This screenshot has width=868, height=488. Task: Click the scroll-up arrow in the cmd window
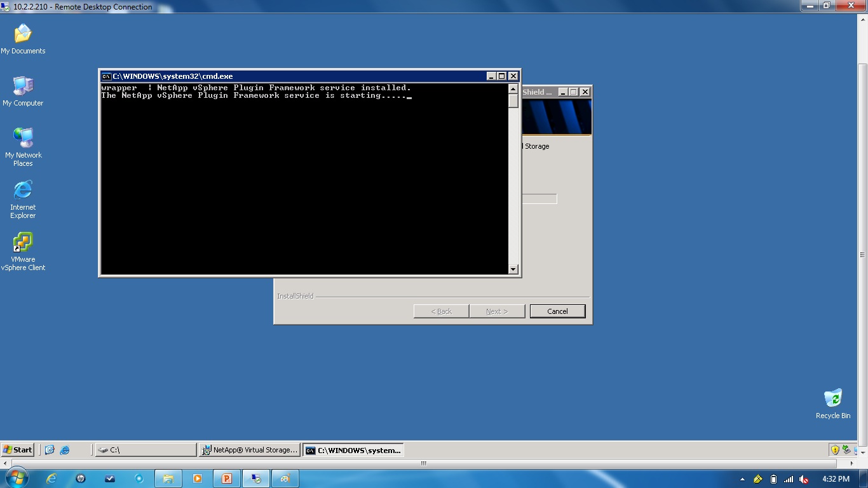point(513,88)
